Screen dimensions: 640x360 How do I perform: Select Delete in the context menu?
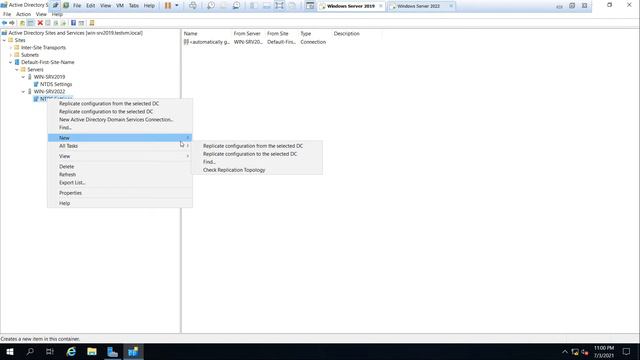pos(120,167)
